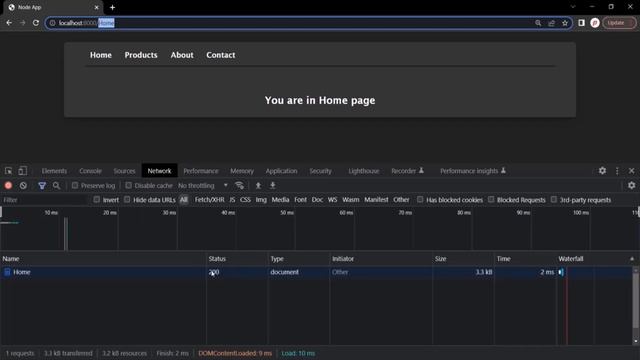This screenshot has width=640, height=360.
Task: Go back using the browser back arrow
Action: tap(9, 23)
